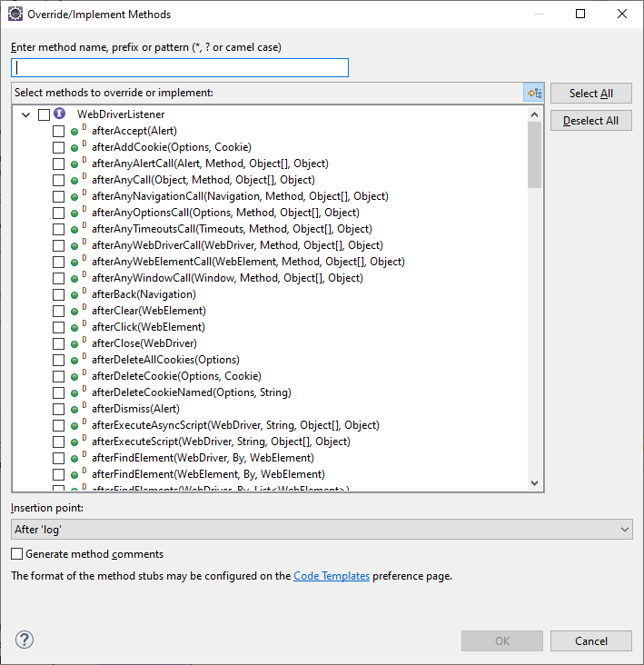644x665 pixels.
Task: Open the Insertion point dropdown
Action: click(322, 529)
